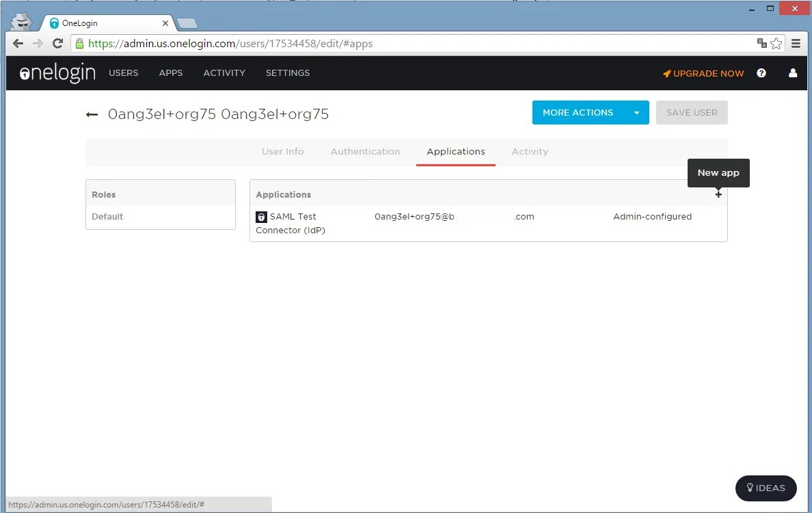The height and width of the screenshot is (513, 812).
Task: Click the SAVE USER button
Action: [691, 112]
